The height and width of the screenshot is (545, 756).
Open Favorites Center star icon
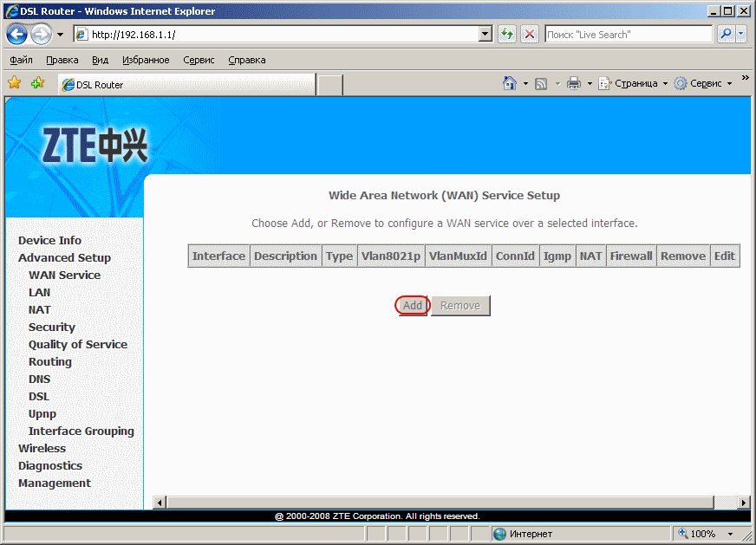(x=15, y=84)
